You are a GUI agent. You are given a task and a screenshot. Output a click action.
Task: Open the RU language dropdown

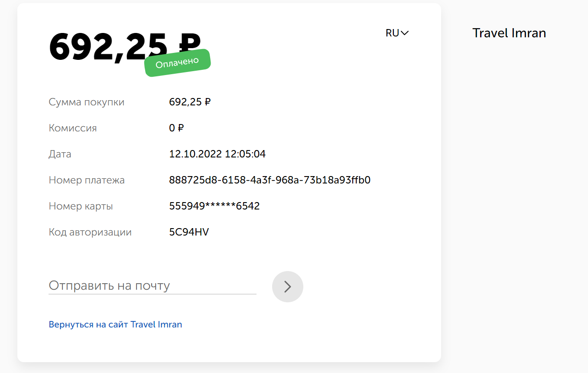click(x=397, y=33)
